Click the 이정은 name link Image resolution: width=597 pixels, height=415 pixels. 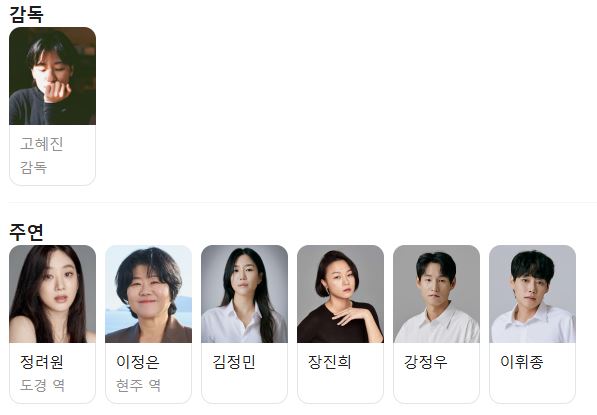click(138, 362)
